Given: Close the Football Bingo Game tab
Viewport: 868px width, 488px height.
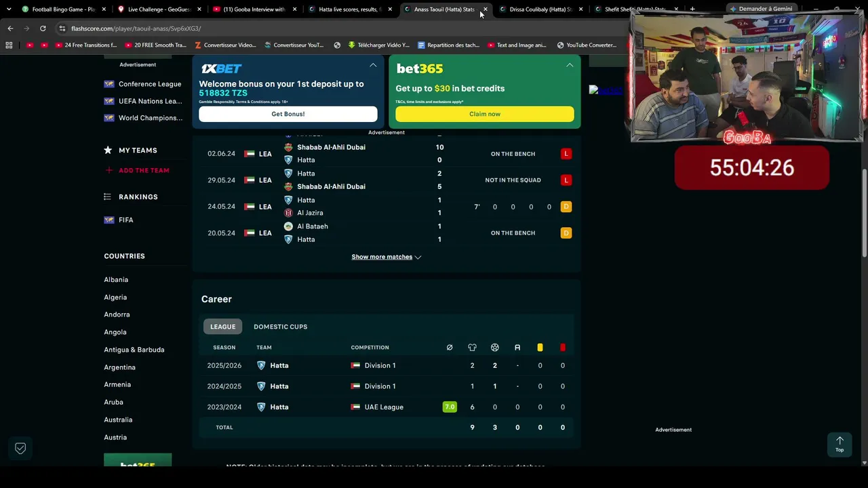Looking at the screenshot, I should [x=104, y=9].
